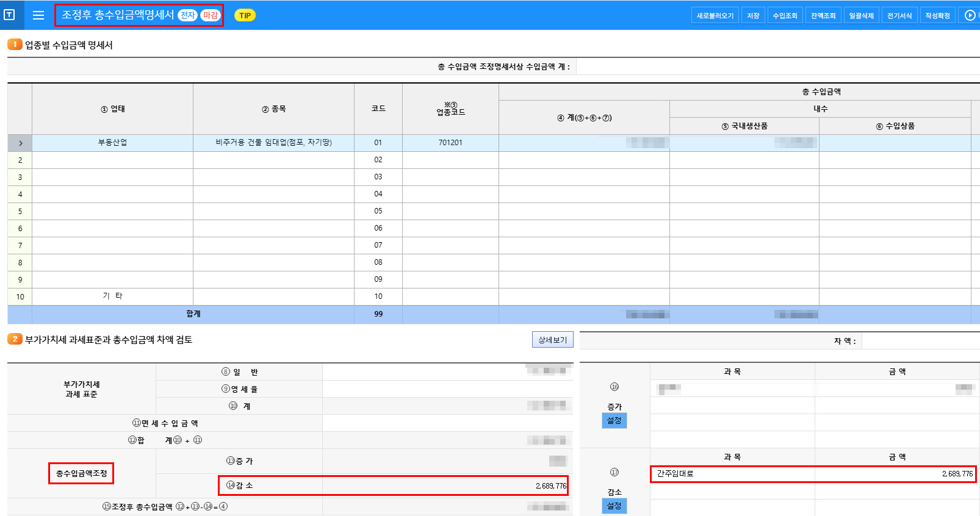The image size is (980, 516).
Task: Click ⑨ 영세율 value field
Action: 447,389
